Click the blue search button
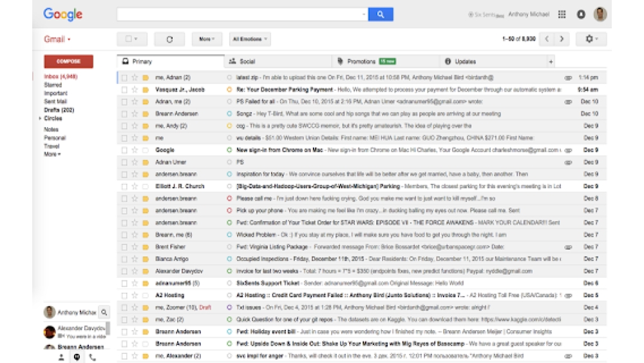The width and height of the screenshot is (644, 363). [x=381, y=14]
